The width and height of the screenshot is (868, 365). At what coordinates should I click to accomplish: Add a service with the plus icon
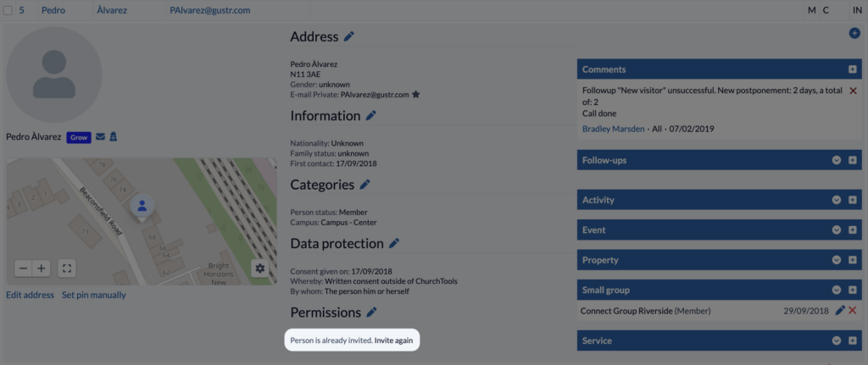tap(853, 340)
